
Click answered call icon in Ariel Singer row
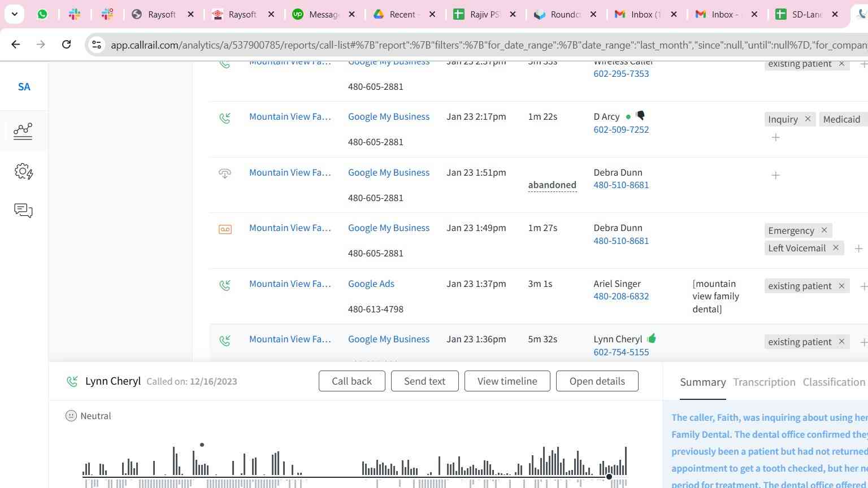tap(225, 285)
